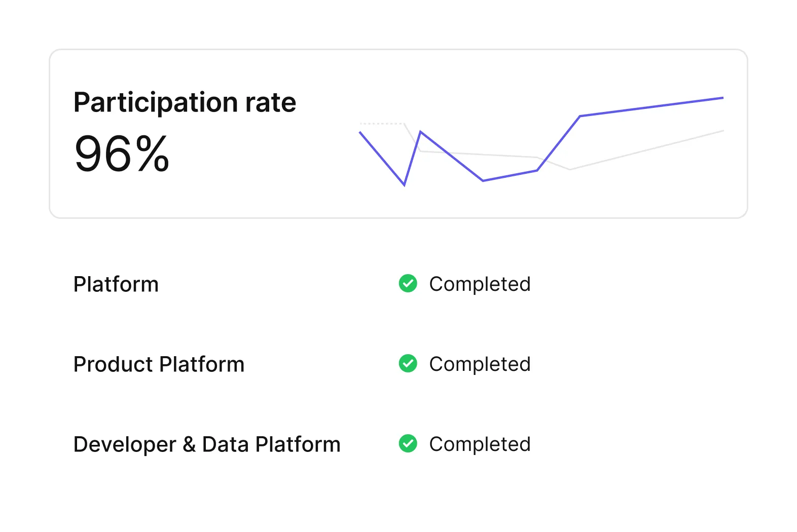Click the dotted gray segment at chart start
Screen dimensions: 797x532
click(382, 123)
